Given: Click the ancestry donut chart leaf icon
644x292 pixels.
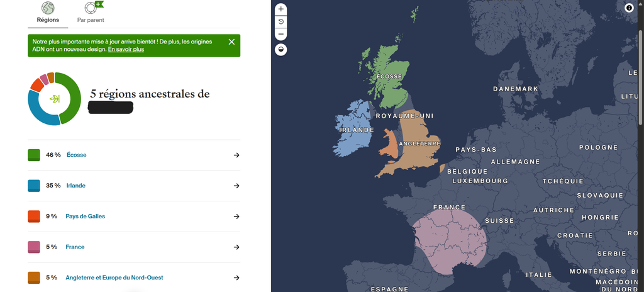Looking at the screenshot, I should pyautogui.click(x=55, y=99).
